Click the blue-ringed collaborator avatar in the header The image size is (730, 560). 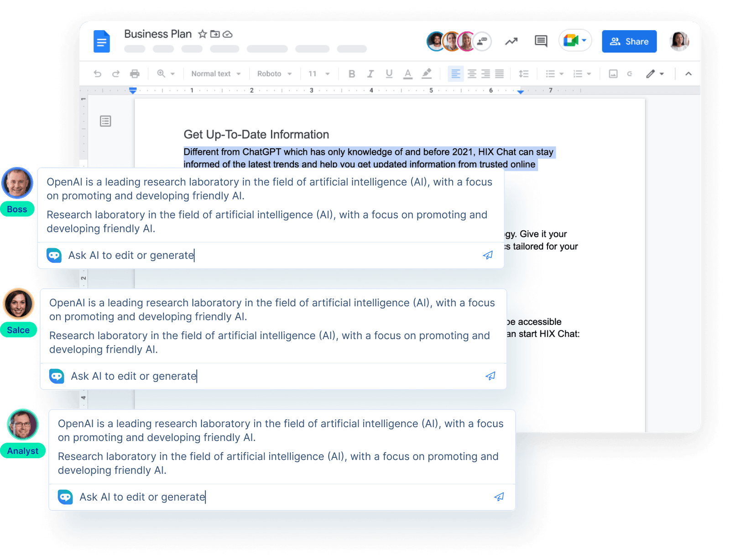(x=436, y=42)
